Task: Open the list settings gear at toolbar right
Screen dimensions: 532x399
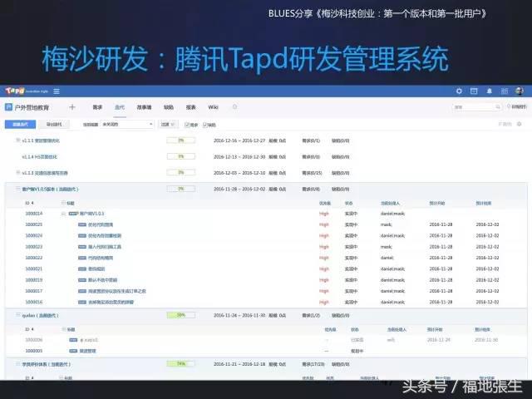Action: pyautogui.click(x=519, y=124)
